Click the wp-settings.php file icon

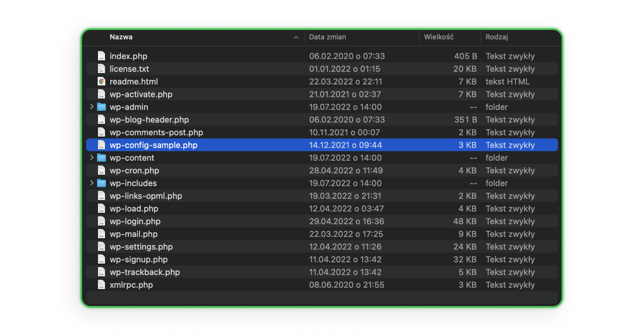(102, 247)
